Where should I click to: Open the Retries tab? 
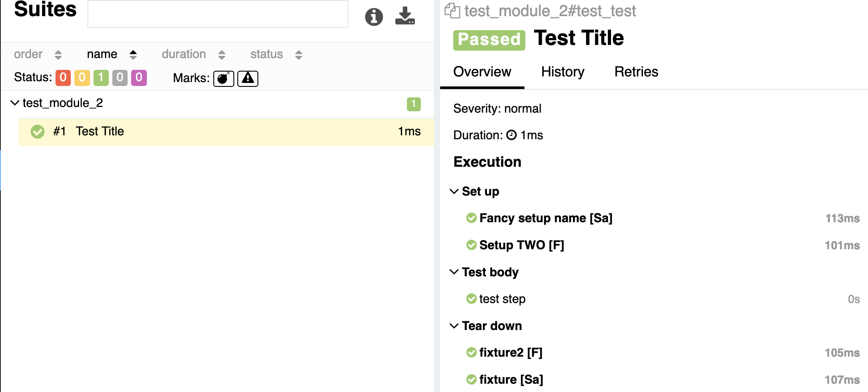[x=636, y=72]
